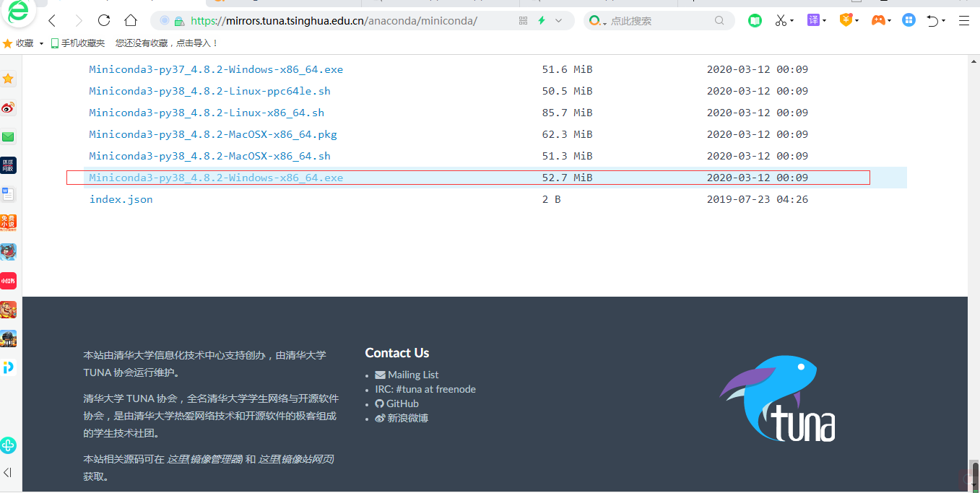
Task: Open the green mail sidebar icon
Action: [x=9, y=137]
